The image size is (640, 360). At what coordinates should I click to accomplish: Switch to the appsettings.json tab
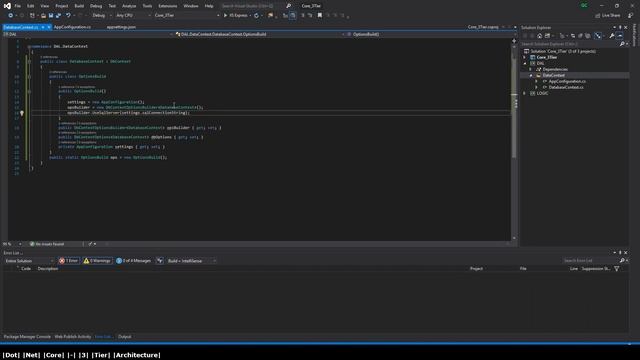pos(121,27)
